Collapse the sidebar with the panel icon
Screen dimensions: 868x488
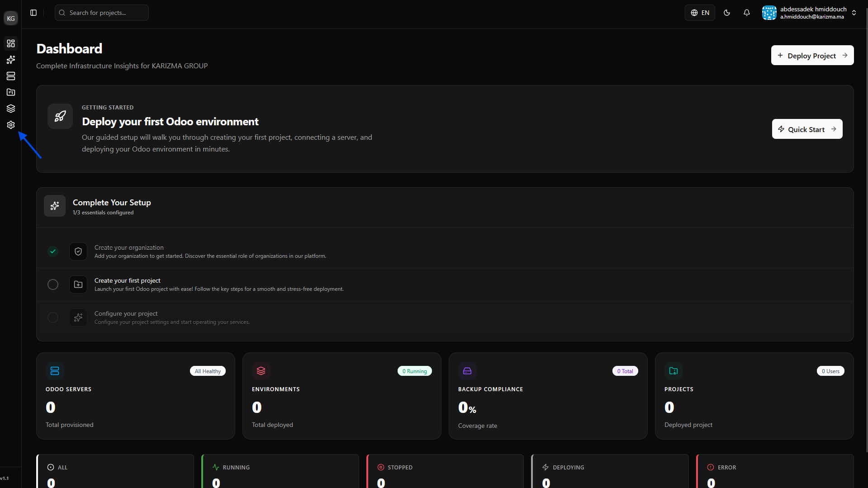(33, 13)
